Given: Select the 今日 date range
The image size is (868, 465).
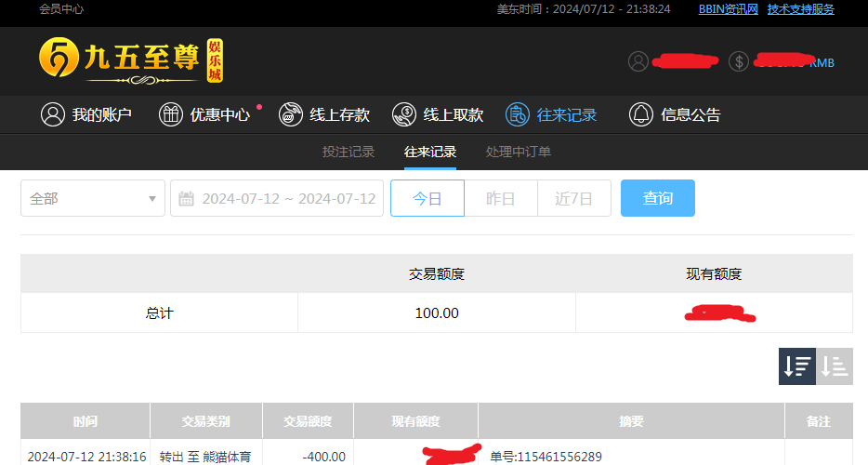Looking at the screenshot, I should pyautogui.click(x=427, y=198).
